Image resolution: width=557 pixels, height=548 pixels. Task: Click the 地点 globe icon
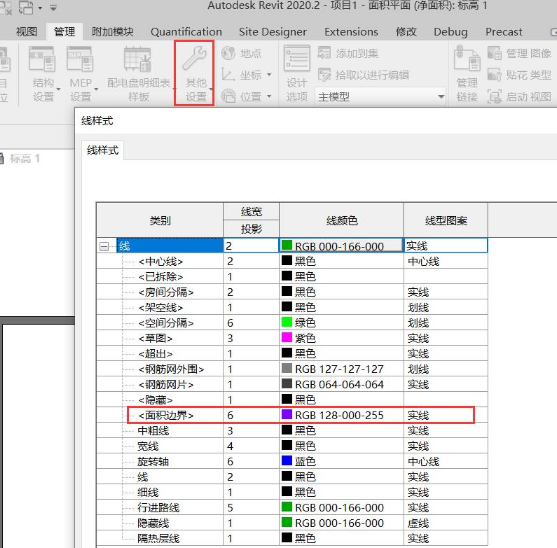click(228, 53)
